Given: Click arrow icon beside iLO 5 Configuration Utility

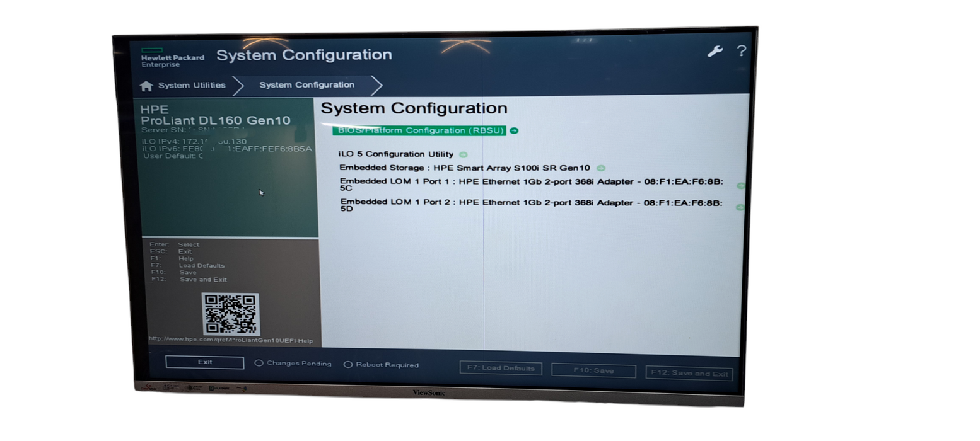Looking at the screenshot, I should coord(464,154).
